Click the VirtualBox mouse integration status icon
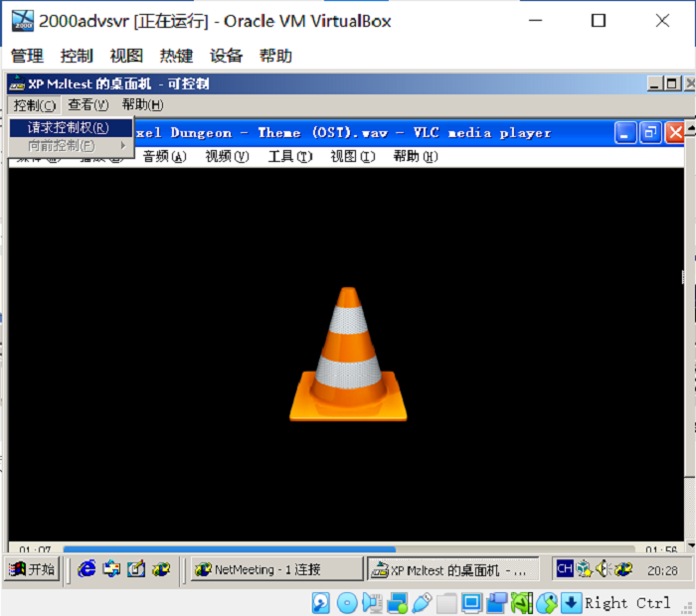 tap(547, 603)
